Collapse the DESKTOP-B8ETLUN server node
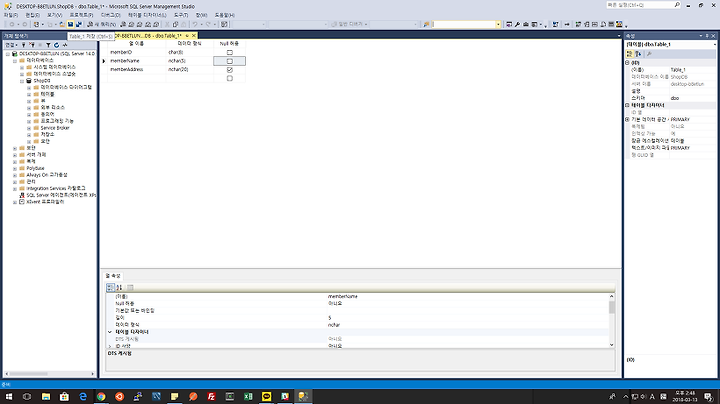The height and width of the screenshot is (404, 720). pos(7,54)
